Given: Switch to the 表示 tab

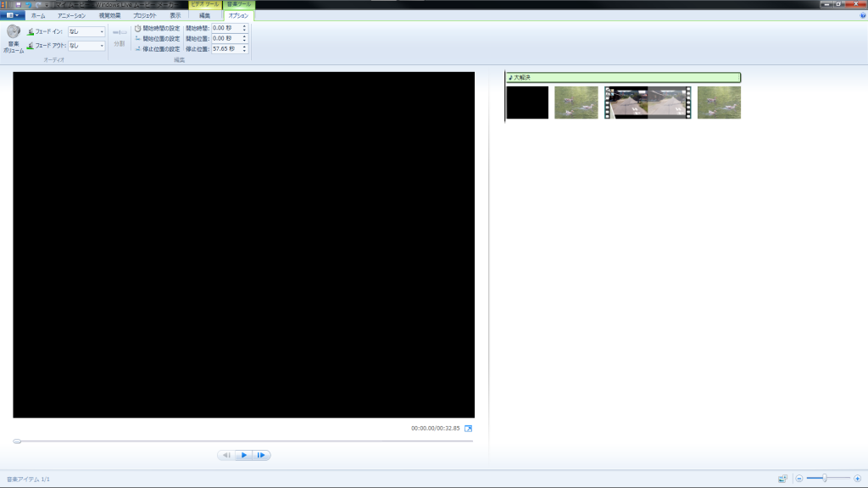Looking at the screenshot, I should pos(175,15).
